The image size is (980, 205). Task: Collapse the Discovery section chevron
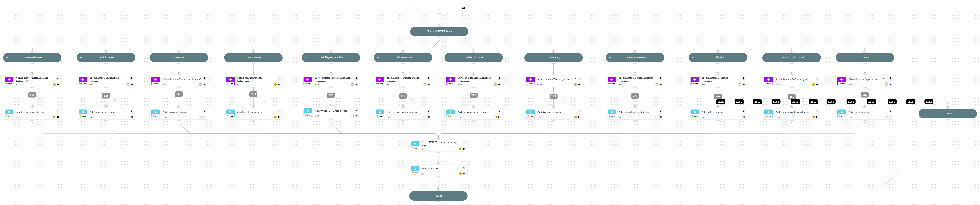pos(528,58)
